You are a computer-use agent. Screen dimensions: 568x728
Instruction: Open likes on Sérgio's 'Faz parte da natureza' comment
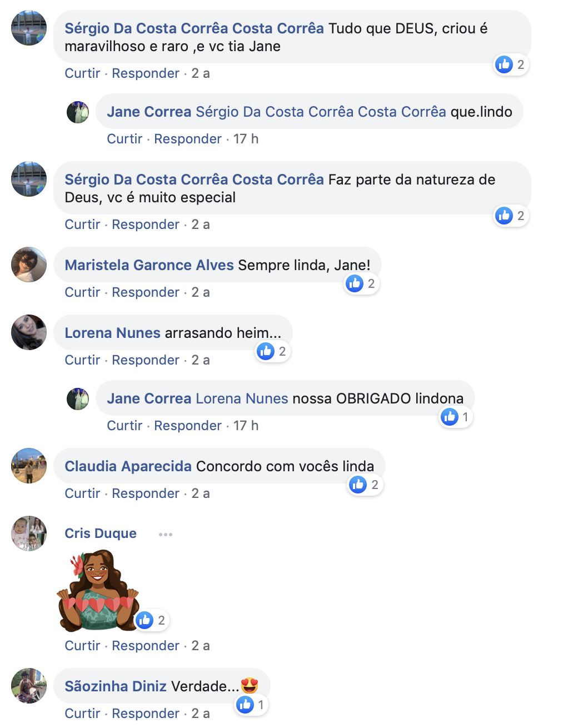(x=511, y=216)
